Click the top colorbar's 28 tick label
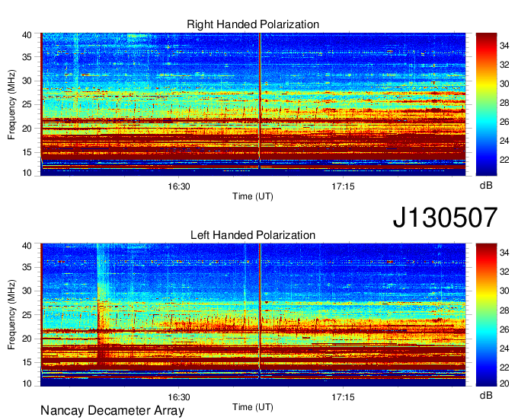 504,103
